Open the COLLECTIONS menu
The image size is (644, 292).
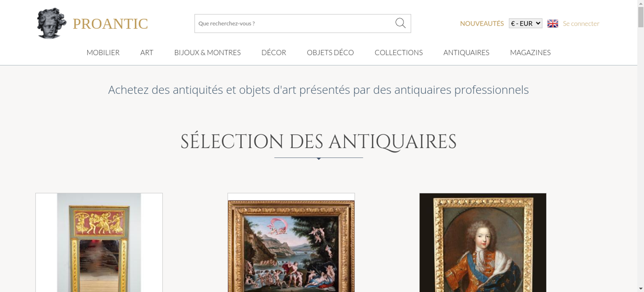(399, 52)
